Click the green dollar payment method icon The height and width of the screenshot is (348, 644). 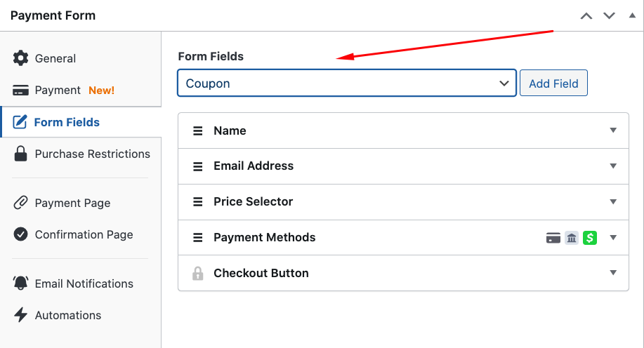tap(590, 238)
